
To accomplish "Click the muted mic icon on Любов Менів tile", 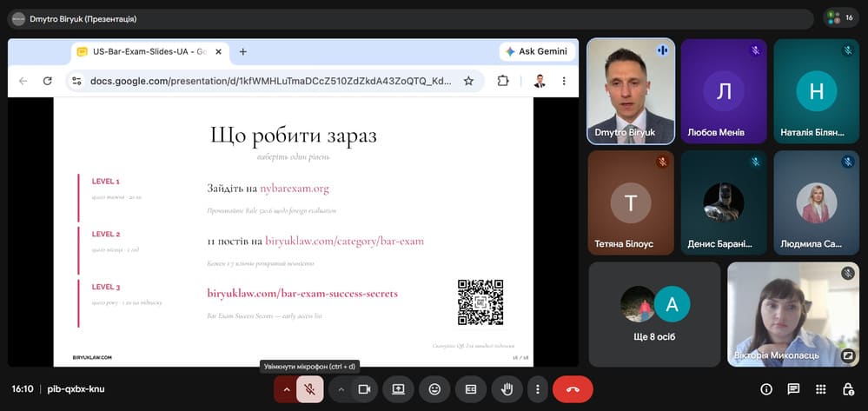I will coord(755,50).
